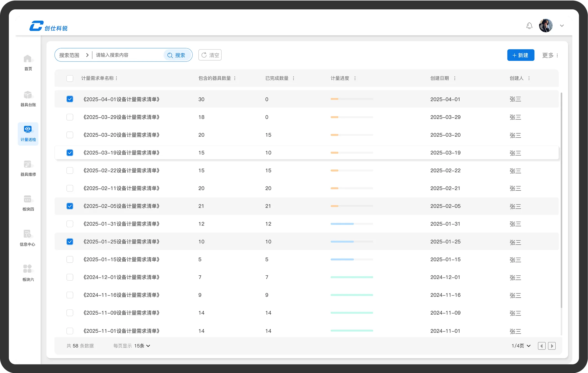Check the 2025-02-11 row checkbox
Viewport: 588px width, 373px height.
tap(70, 188)
